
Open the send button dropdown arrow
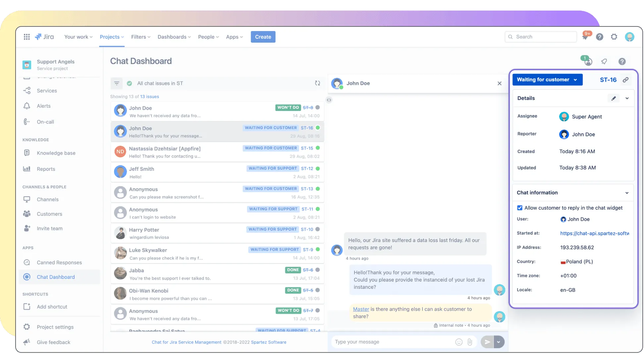(499, 342)
